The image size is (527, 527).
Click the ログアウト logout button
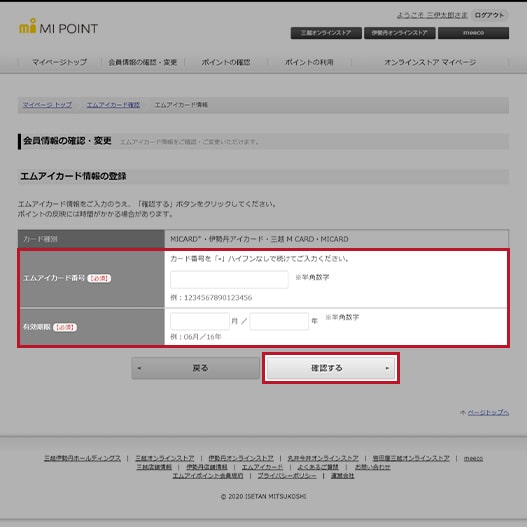[489, 15]
